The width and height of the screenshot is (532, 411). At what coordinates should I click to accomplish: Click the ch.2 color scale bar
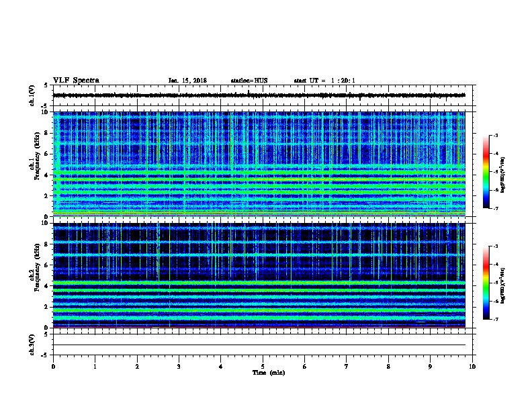pyautogui.click(x=486, y=283)
